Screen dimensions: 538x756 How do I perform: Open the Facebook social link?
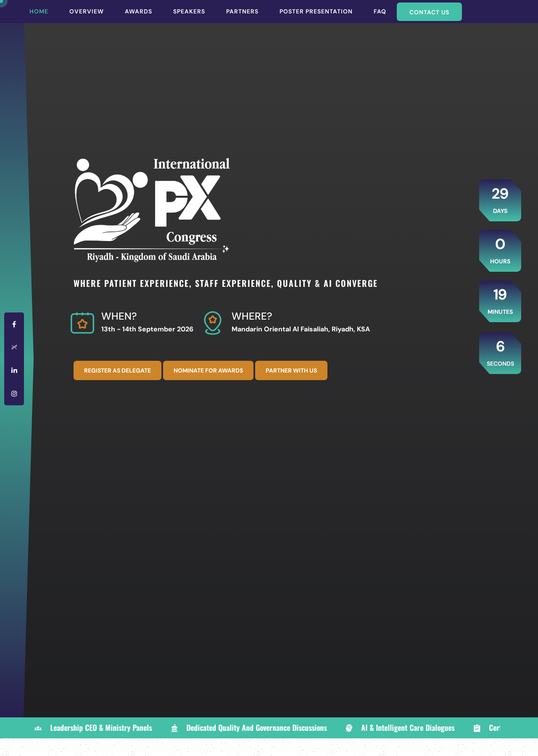pyautogui.click(x=14, y=324)
